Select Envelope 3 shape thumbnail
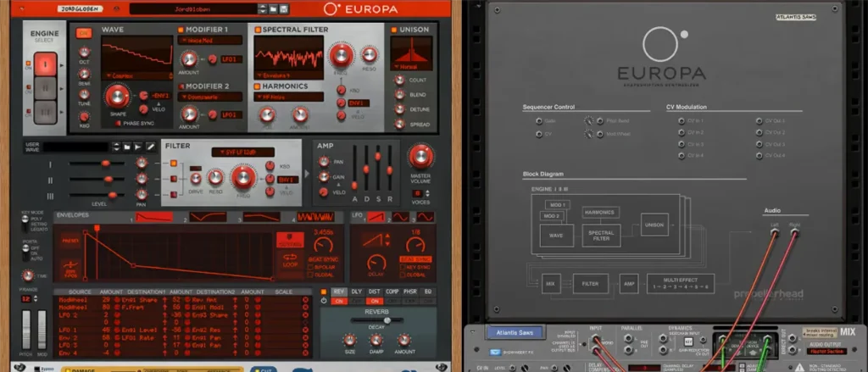The height and width of the screenshot is (372, 868). [x=262, y=217]
